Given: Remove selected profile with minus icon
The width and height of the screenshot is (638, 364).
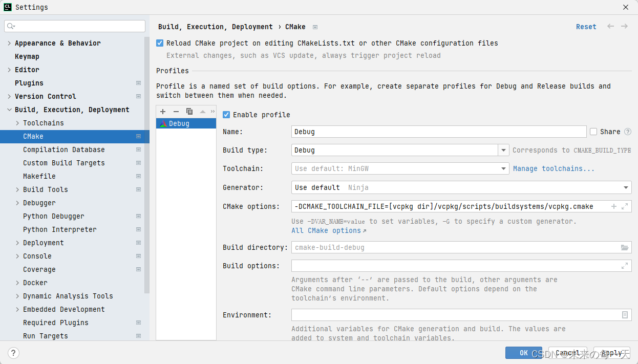Looking at the screenshot, I should pyautogui.click(x=176, y=112).
